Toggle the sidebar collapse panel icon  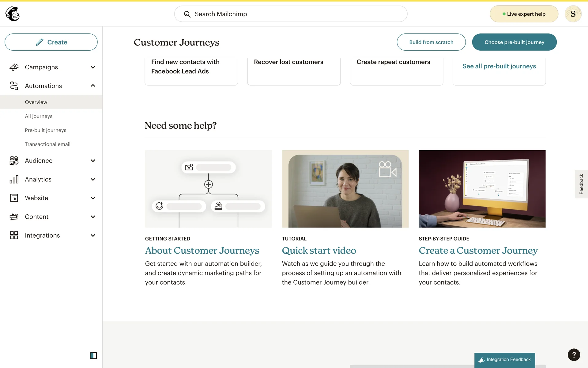tap(93, 355)
